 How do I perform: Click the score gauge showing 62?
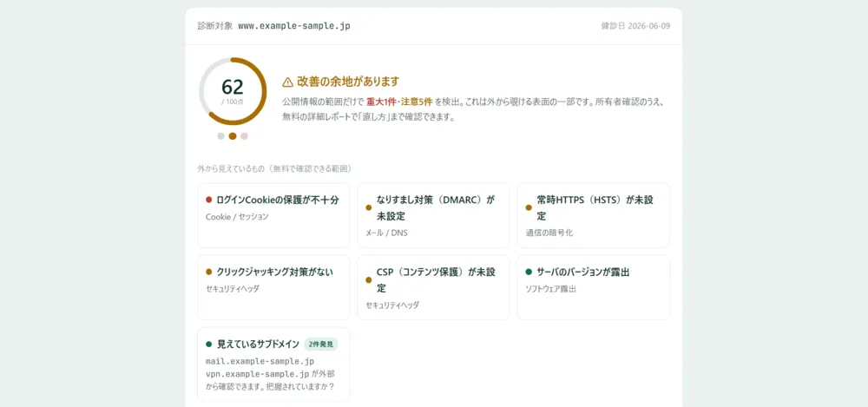[233, 91]
